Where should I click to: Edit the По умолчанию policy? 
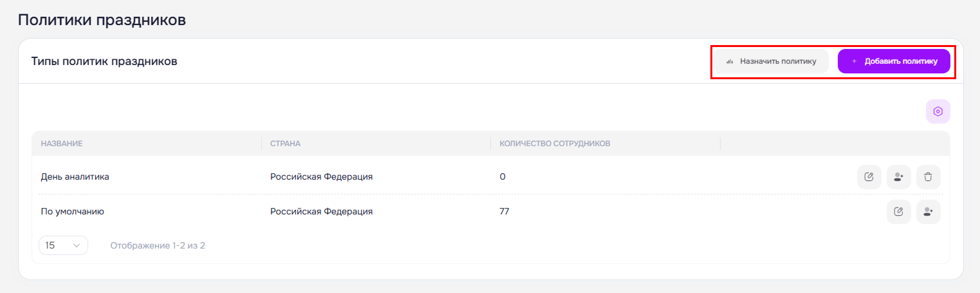point(899,212)
